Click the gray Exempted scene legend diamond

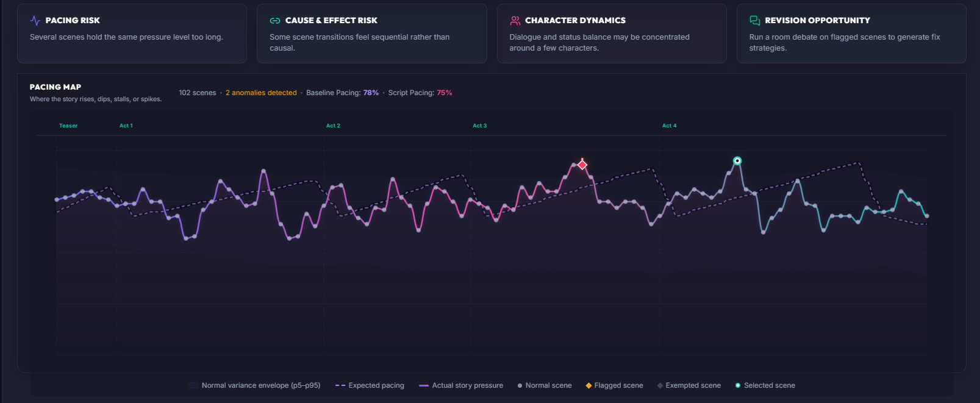(x=660, y=385)
